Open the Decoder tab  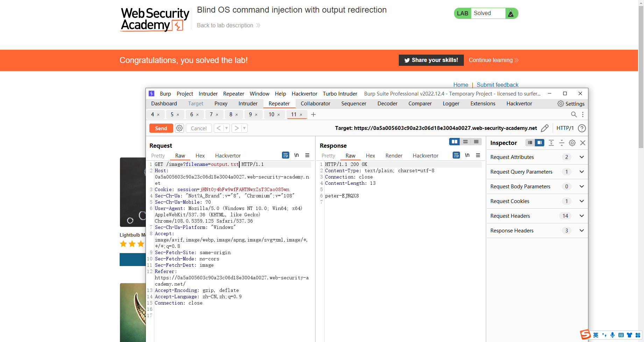(x=387, y=104)
